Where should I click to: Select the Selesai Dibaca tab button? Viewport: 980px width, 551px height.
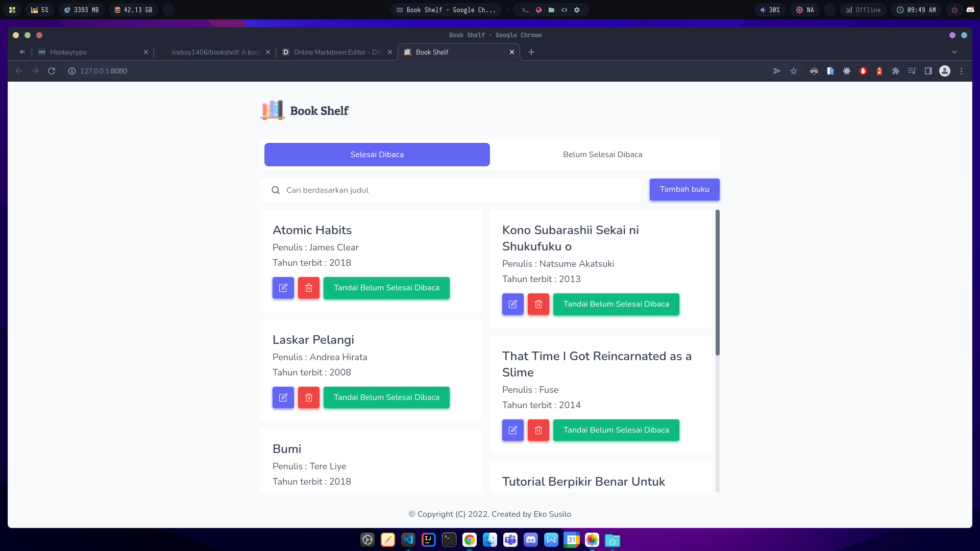click(x=377, y=155)
